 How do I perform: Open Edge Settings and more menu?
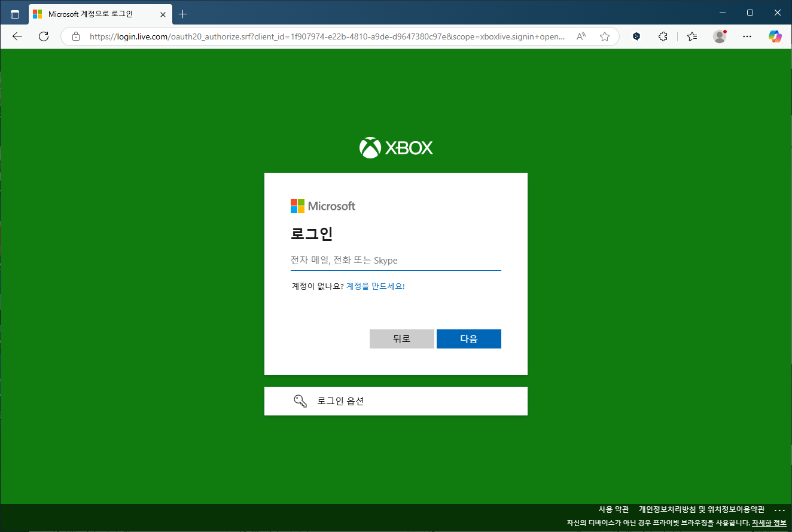coord(747,36)
